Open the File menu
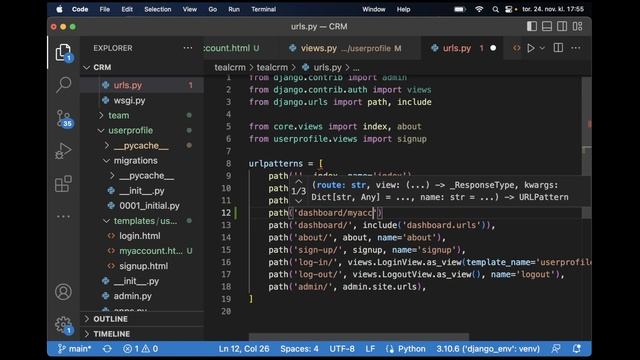This screenshot has height=360, width=640. [x=104, y=9]
